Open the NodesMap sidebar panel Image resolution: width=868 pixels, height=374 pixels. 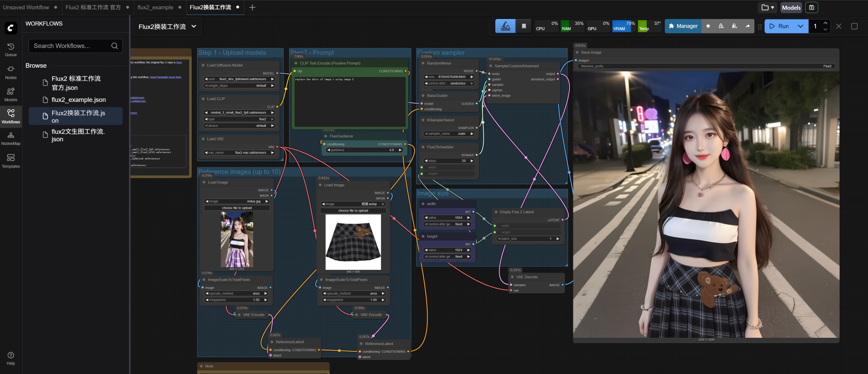coord(11,138)
